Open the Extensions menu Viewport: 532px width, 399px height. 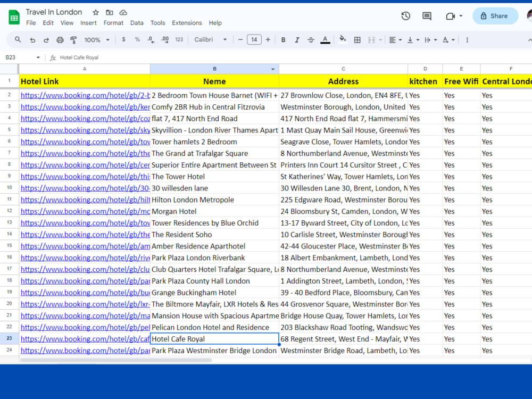(x=187, y=23)
